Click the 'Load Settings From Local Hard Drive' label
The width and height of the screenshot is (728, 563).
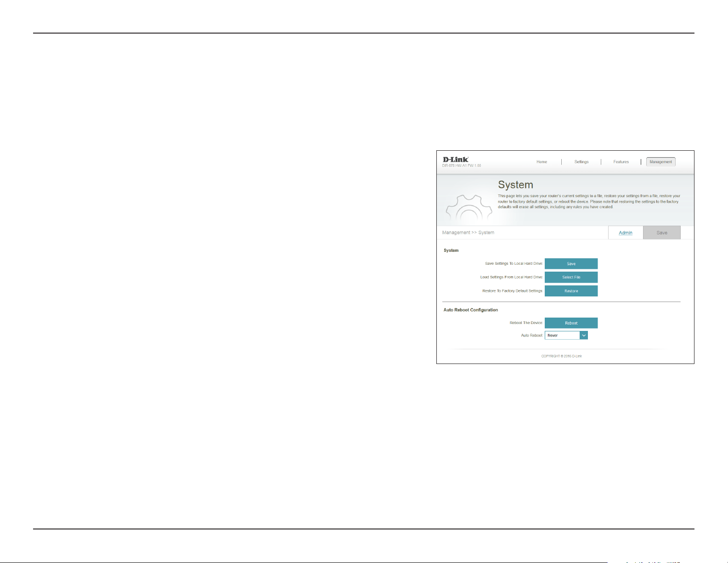coord(512,277)
